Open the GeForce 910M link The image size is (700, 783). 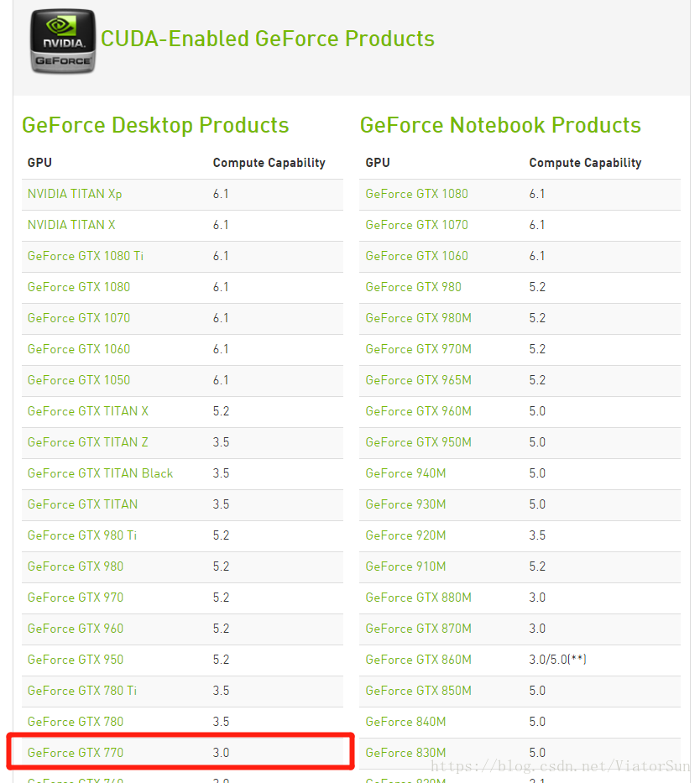pos(406,566)
